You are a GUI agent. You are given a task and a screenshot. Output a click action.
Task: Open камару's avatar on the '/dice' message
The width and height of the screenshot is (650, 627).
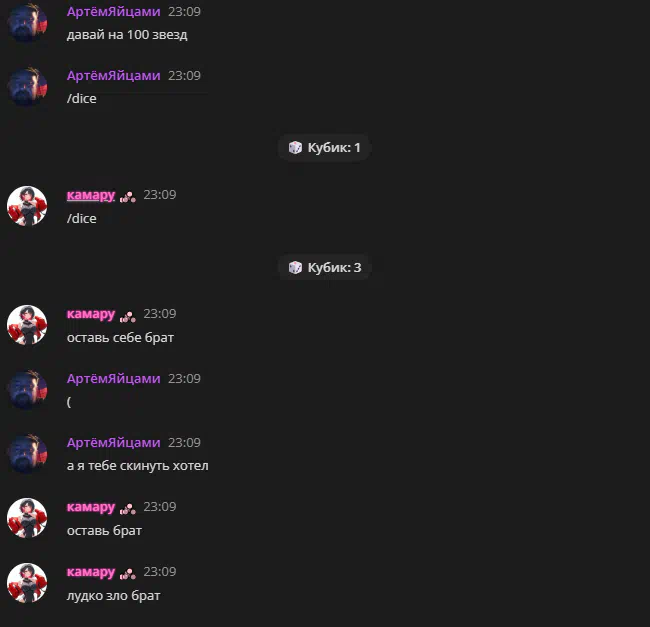(27, 206)
